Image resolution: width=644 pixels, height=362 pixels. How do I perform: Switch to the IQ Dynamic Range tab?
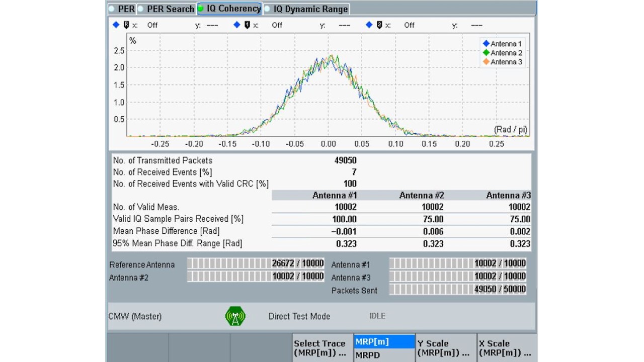click(306, 9)
